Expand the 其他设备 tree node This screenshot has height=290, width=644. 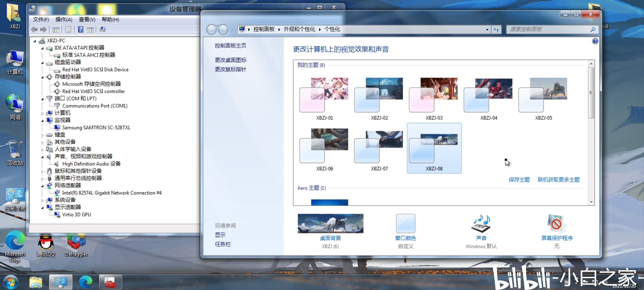(42, 143)
